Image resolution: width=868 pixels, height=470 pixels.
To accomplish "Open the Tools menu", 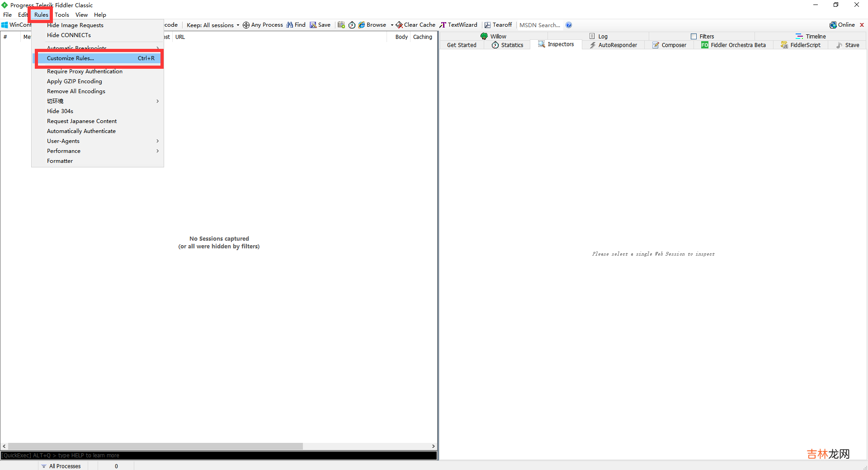I will pos(62,15).
